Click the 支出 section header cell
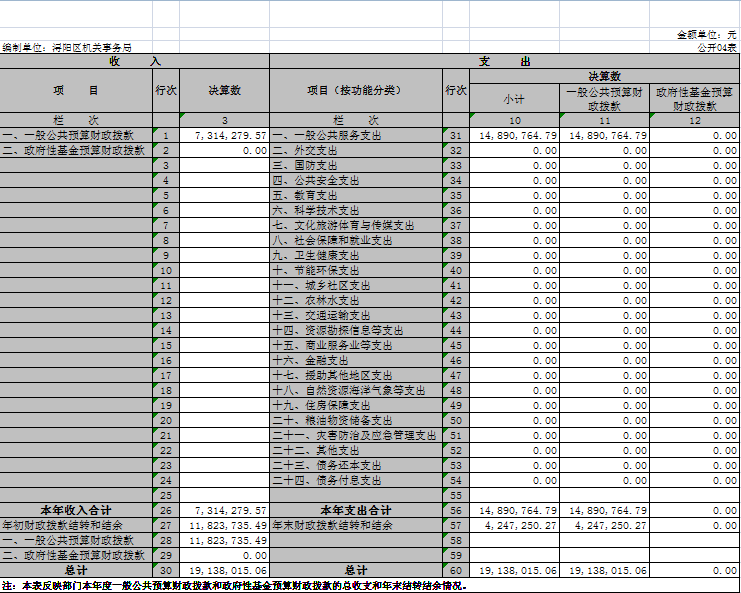This screenshot has height=593, width=741. point(504,61)
